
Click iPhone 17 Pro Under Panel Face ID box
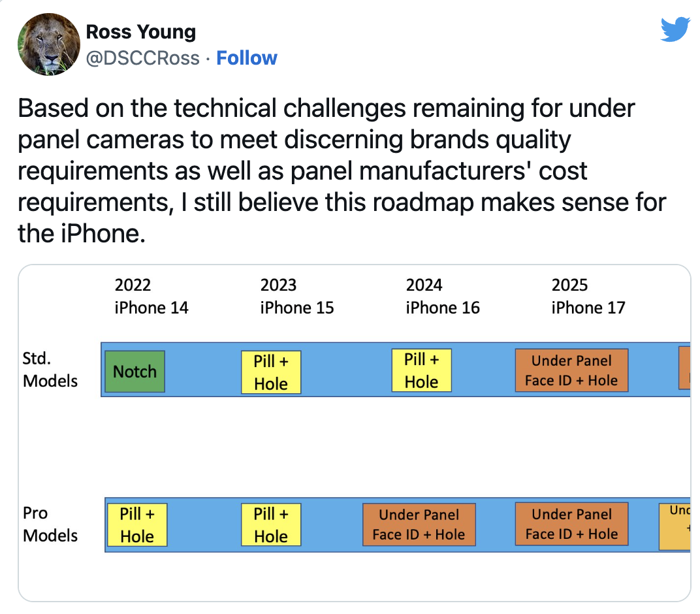pyautogui.click(x=571, y=524)
